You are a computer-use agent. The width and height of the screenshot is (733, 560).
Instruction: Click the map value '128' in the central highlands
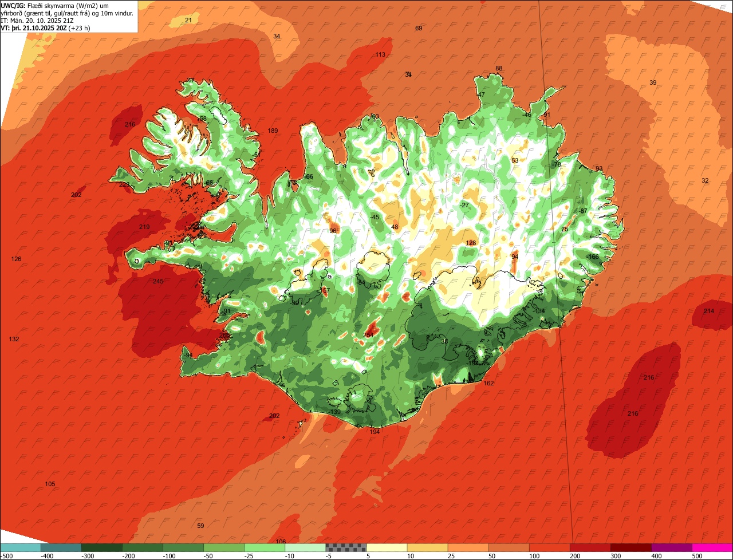tap(471, 243)
